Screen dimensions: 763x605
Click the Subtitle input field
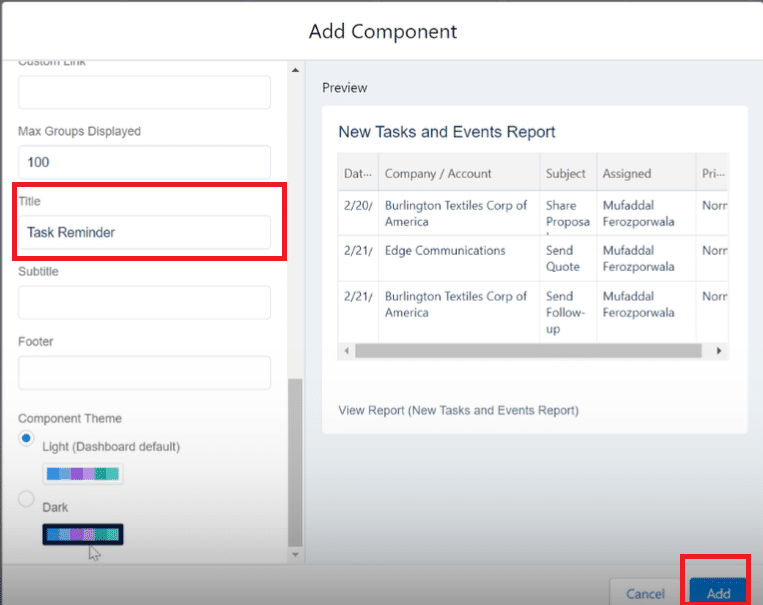click(144, 302)
